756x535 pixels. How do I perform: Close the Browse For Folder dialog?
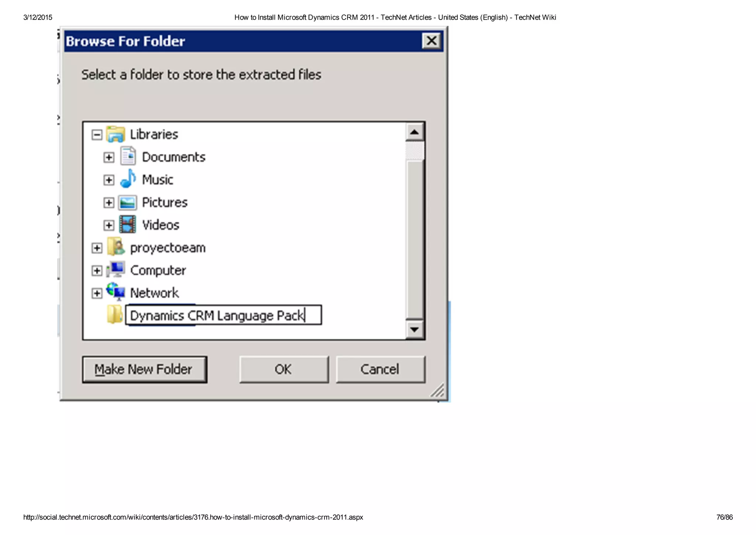pyautogui.click(x=431, y=41)
